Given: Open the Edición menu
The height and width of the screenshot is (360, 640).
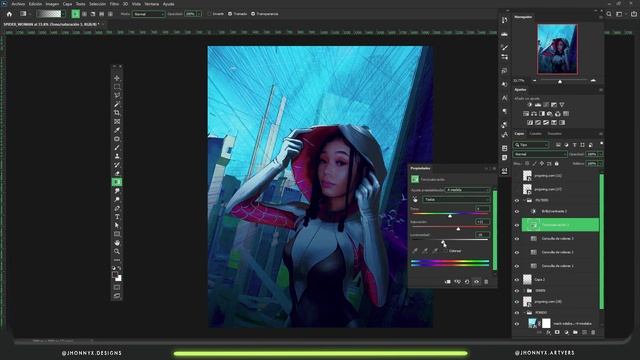Looking at the screenshot, I should 35,4.
